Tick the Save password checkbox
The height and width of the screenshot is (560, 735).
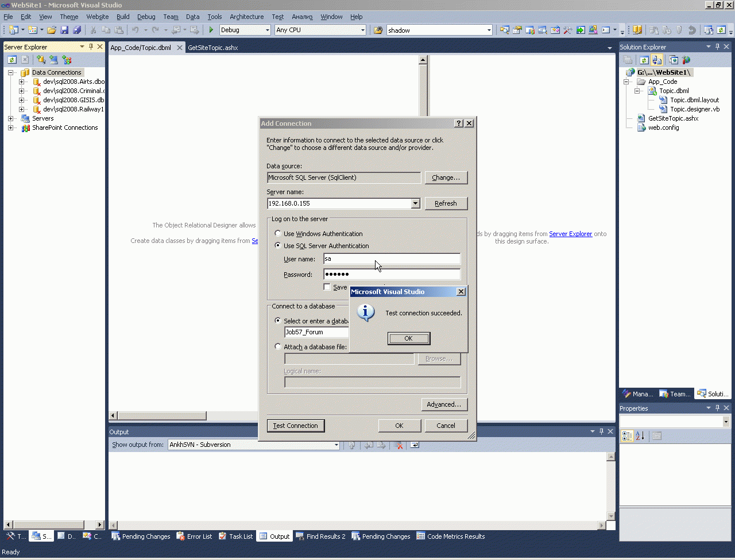coord(327,287)
